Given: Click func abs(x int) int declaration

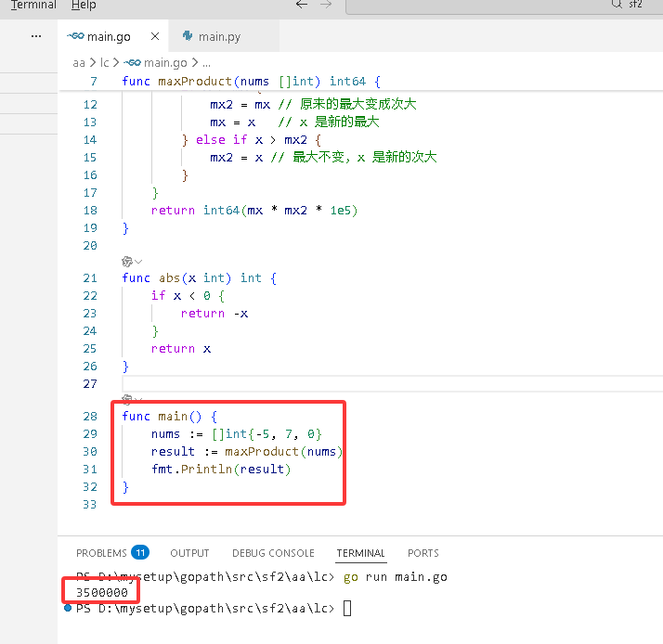Looking at the screenshot, I should (199, 278).
